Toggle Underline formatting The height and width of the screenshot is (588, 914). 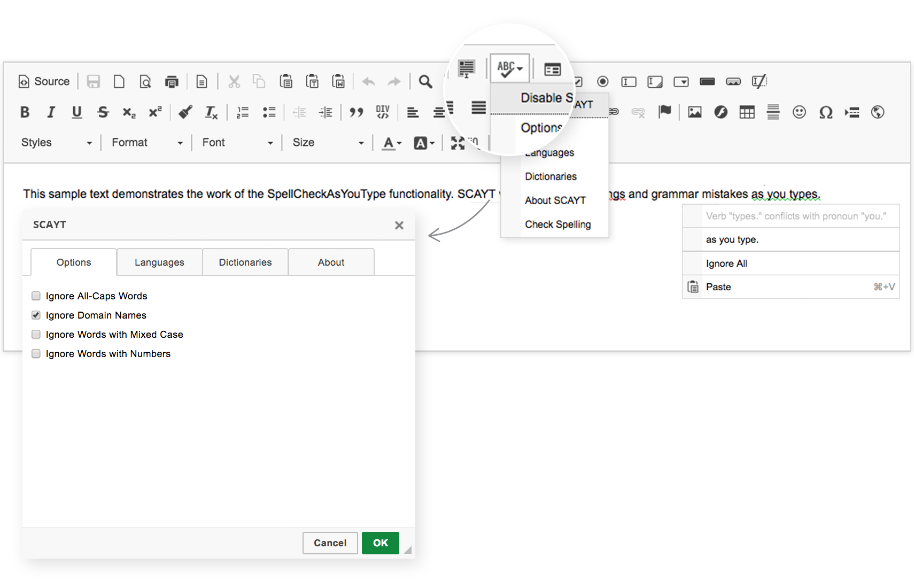coord(77,112)
